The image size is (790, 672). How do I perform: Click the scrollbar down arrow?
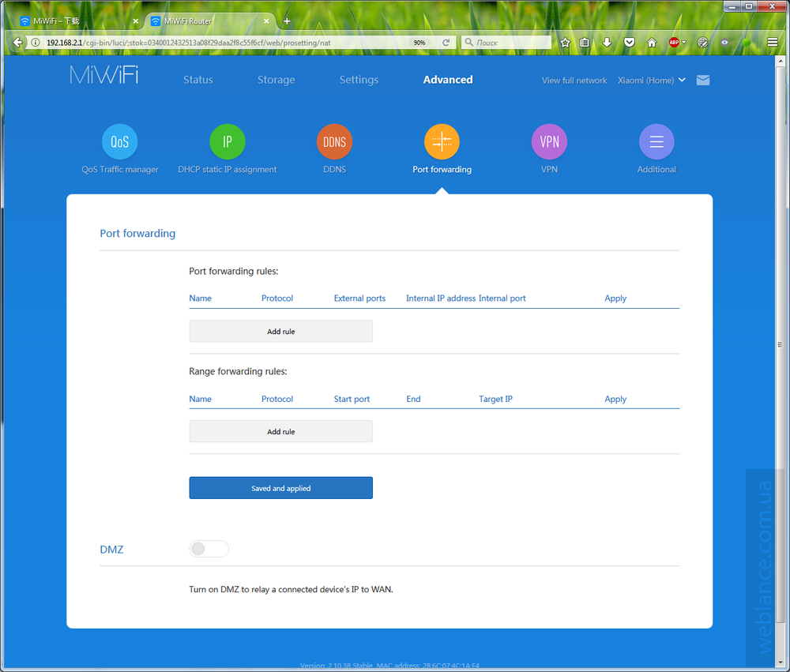pyautogui.click(x=780, y=663)
